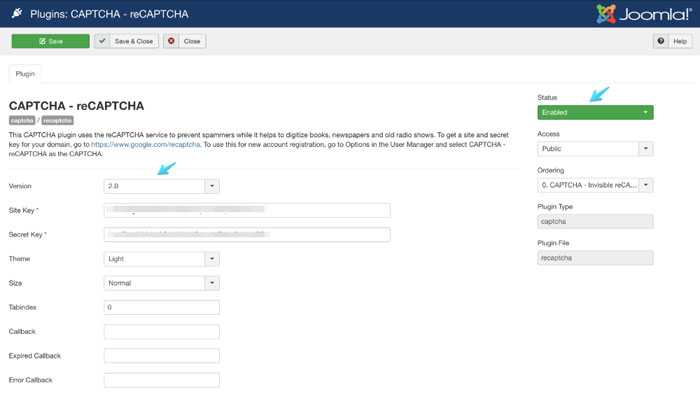Click inside the Secret Key field

coord(247,234)
